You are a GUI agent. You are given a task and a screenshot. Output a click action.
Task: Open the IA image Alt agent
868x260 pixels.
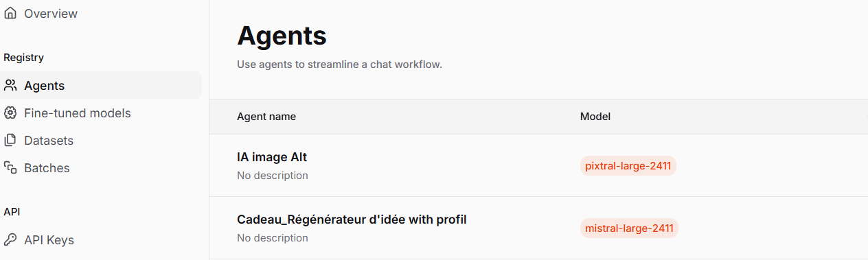[271, 157]
